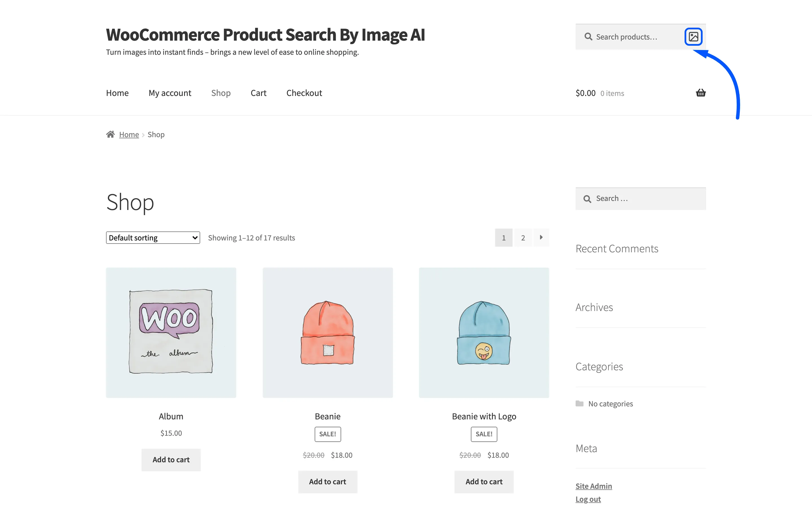Screen dimensions: 812x508
Task: Add Album to cart
Action: (171, 460)
